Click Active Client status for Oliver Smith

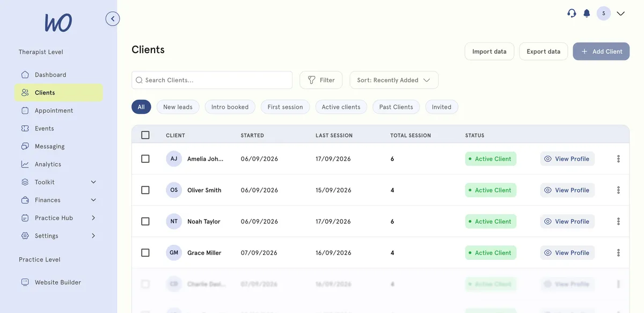[x=491, y=190]
